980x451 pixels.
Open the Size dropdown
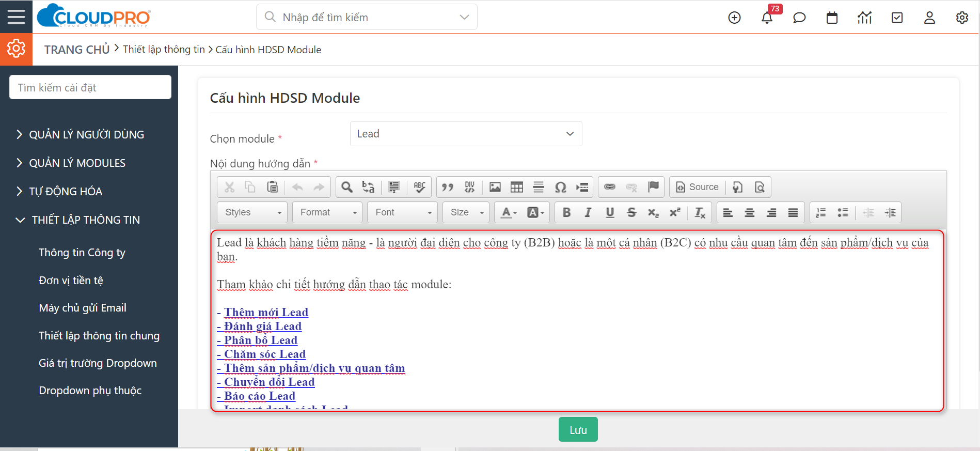pyautogui.click(x=466, y=212)
